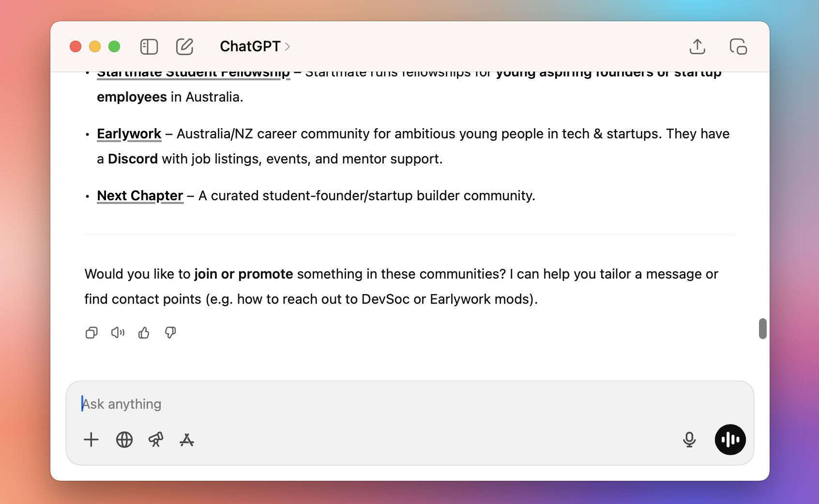Image resolution: width=819 pixels, height=504 pixels.
Task: Open a temporary chat from the title bar
Action: (x=738, y=46)
